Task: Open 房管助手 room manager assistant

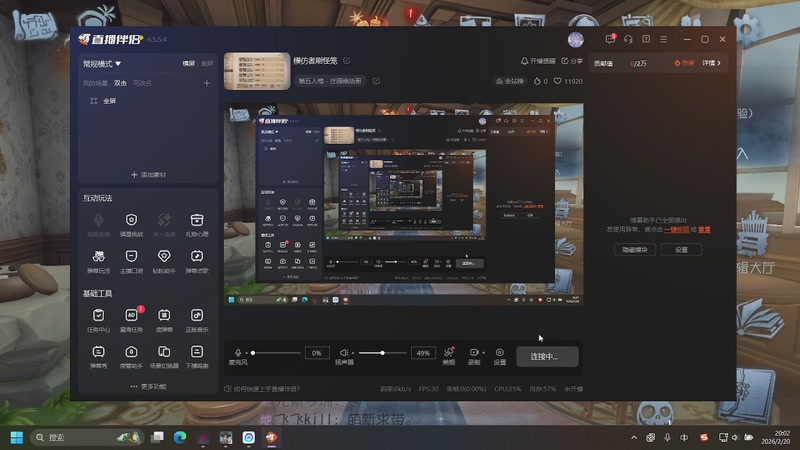Action: click(x=131, y=357)
